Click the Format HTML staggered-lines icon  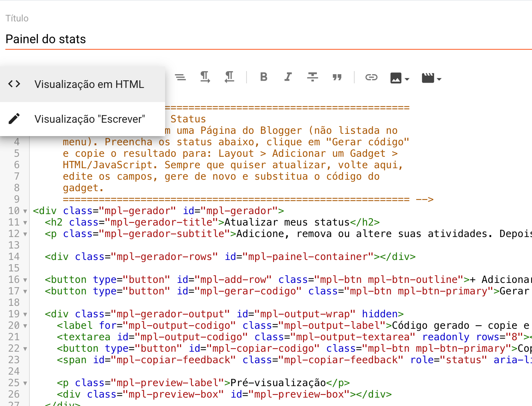coord(180,78)
